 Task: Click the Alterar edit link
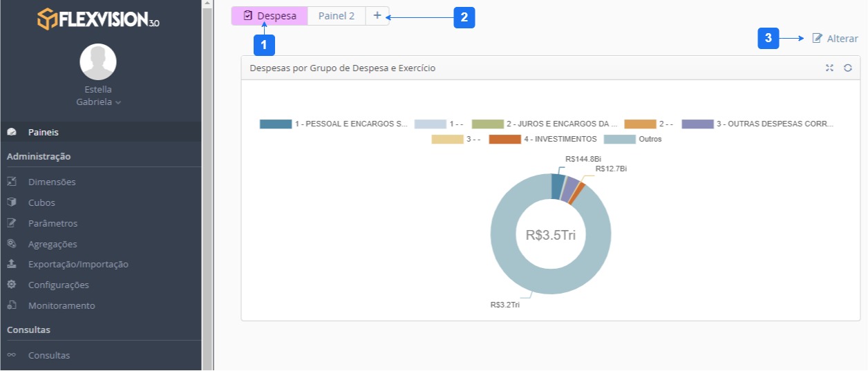835,39
